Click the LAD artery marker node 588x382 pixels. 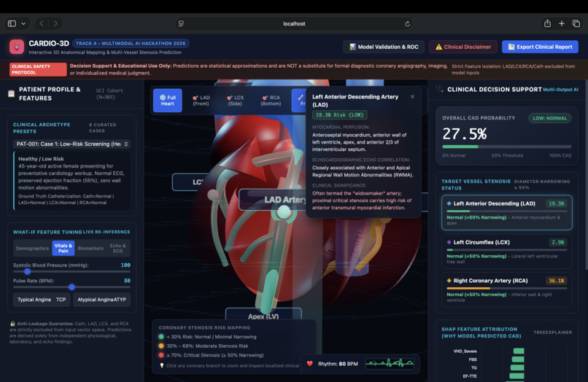click(x=284, y=212)
